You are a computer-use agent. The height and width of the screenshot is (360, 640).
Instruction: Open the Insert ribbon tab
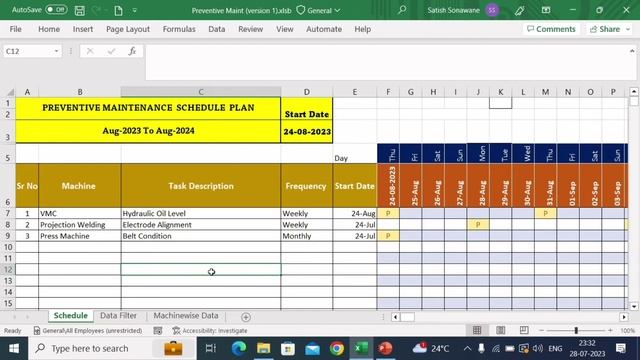click(x=83, y=29)
